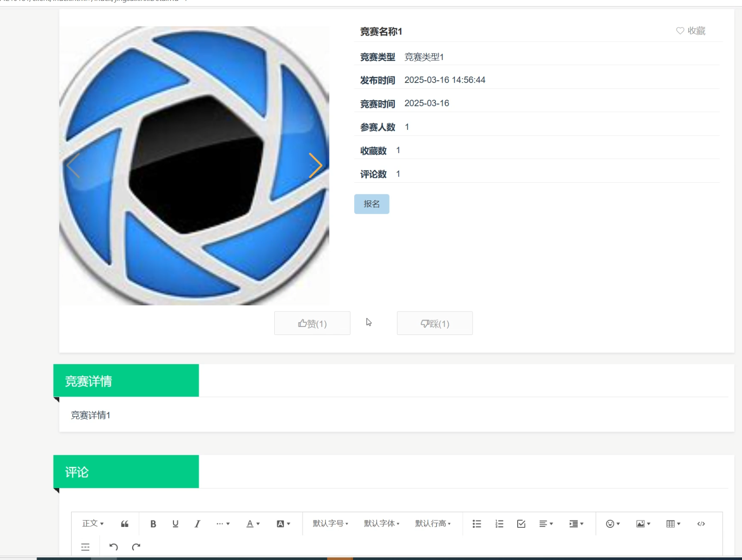Click the 评论 section tab
Image resolution: width=742 pixels, height=560 pixels.
pos(126,471)
